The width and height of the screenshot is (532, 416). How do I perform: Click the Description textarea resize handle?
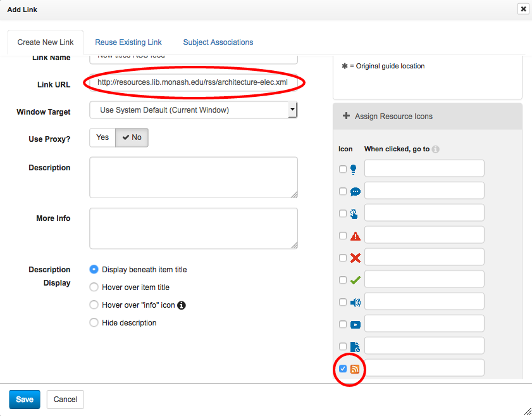click(x=294, y=194)
